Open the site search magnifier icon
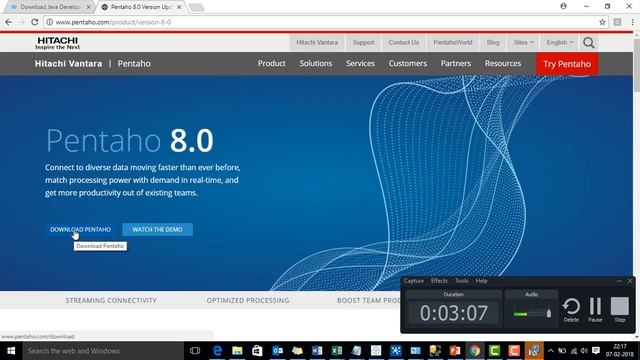Image resolution: width=640 pixels, height=360 pixels. pos(589,42)
